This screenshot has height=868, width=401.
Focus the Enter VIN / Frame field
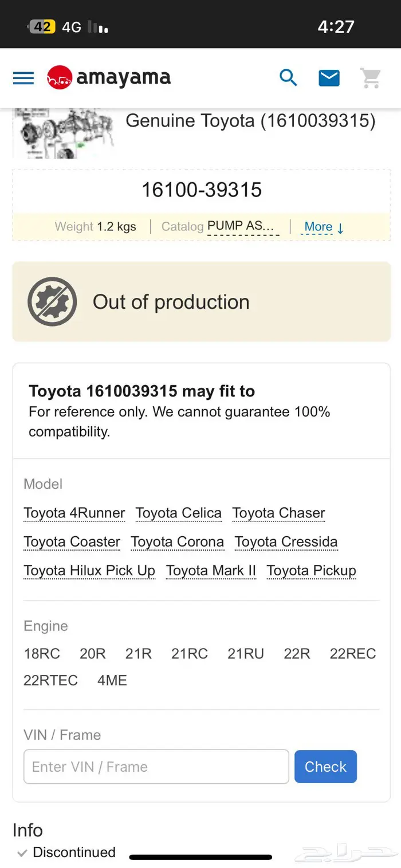156,767
